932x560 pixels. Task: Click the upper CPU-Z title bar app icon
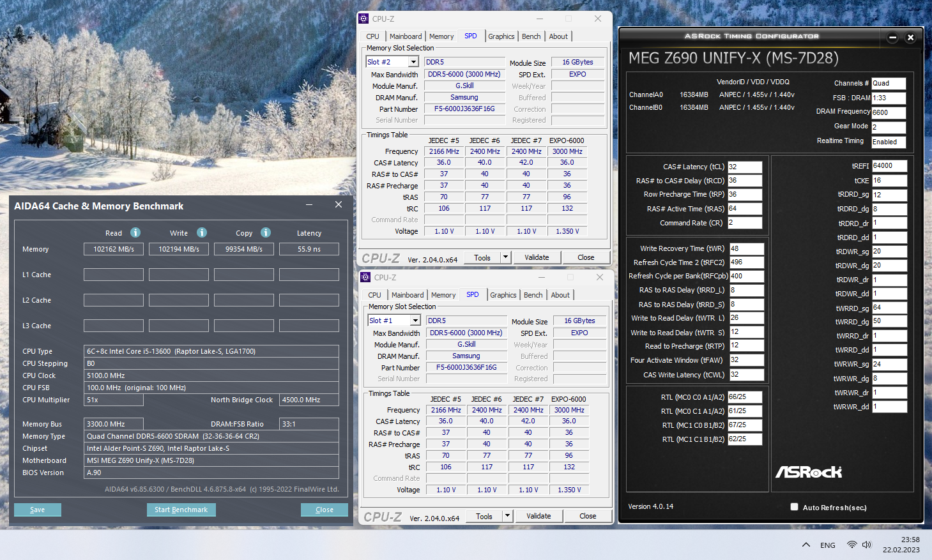point(364,19)
